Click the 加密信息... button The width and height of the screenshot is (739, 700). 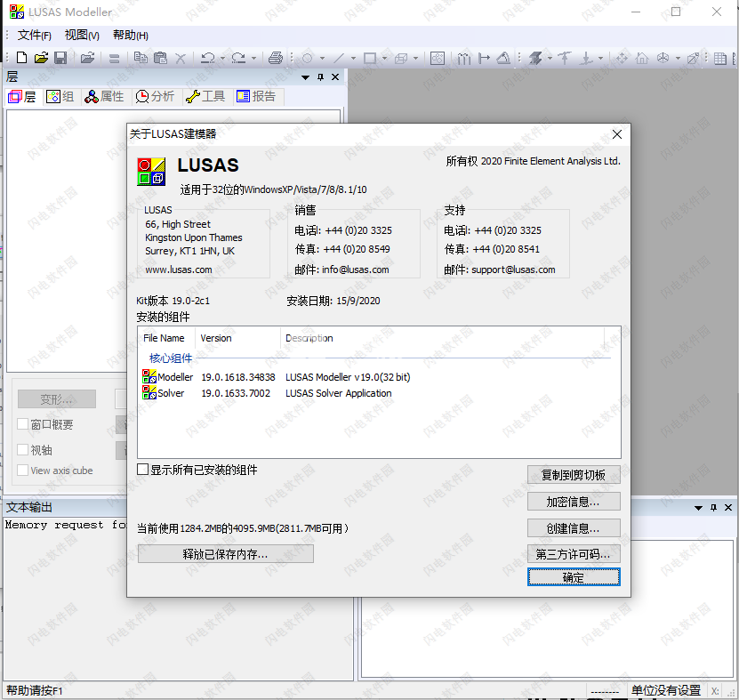click(x=574, y=502)
